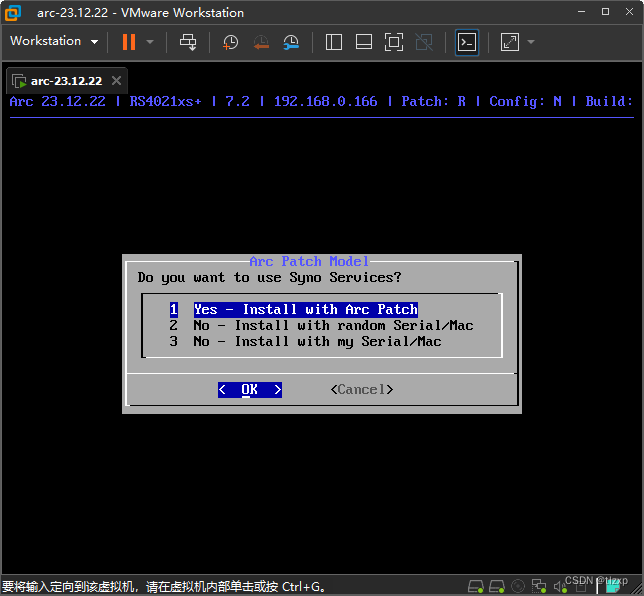
Task: Expand the power options dropdown next to pause
Action: pos(150,42)
